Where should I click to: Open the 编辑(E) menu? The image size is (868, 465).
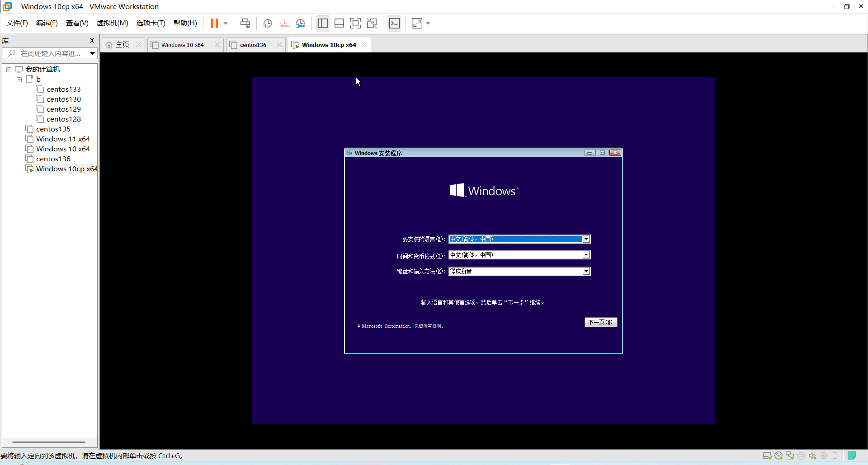click(x=47, y=23)
